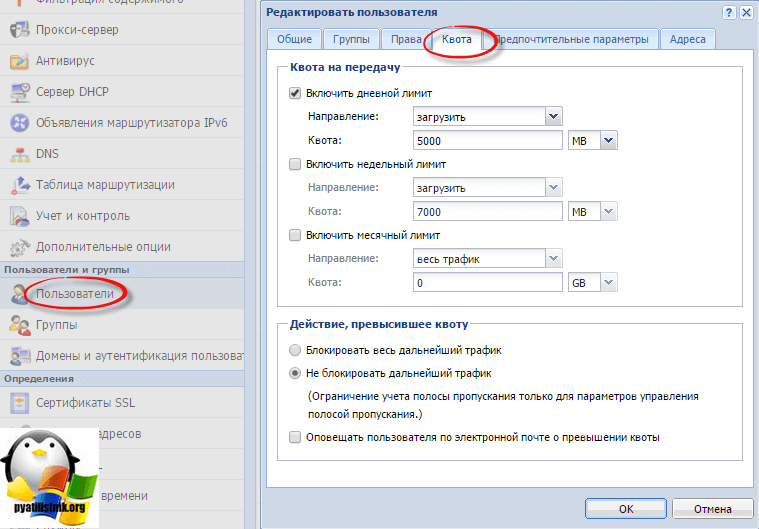Toggle Включить дневной лимит checkbox
Screen dimensions: 759x529
[295, 93]
